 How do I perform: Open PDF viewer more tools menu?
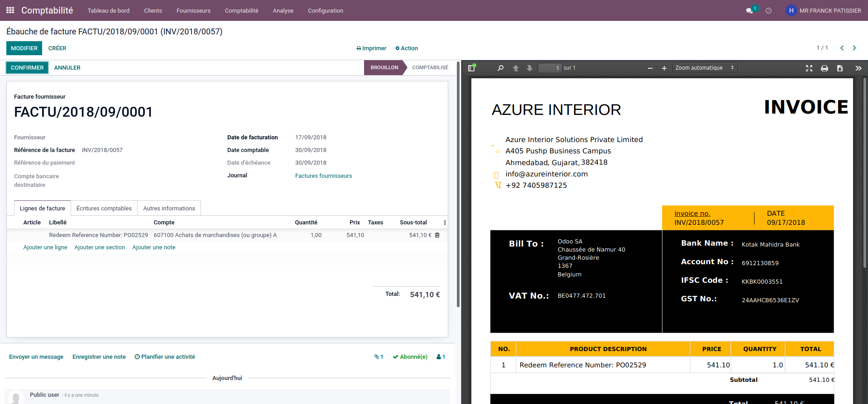[x=858, y=68]
